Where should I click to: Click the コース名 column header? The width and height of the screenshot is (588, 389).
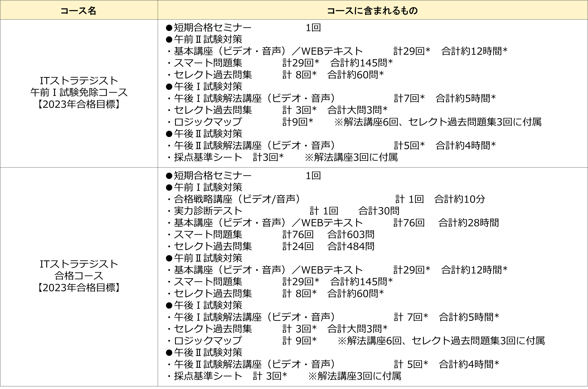point(78,11)
